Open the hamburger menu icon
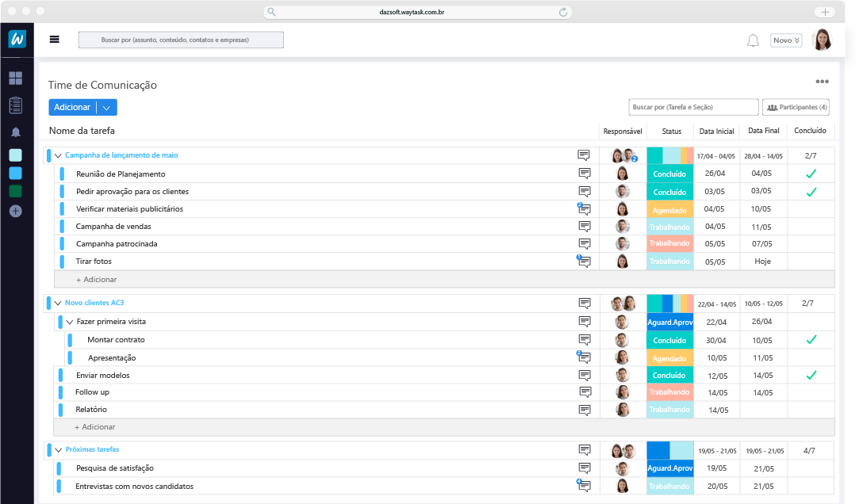863x504 pixels. (x=55, y=39)
